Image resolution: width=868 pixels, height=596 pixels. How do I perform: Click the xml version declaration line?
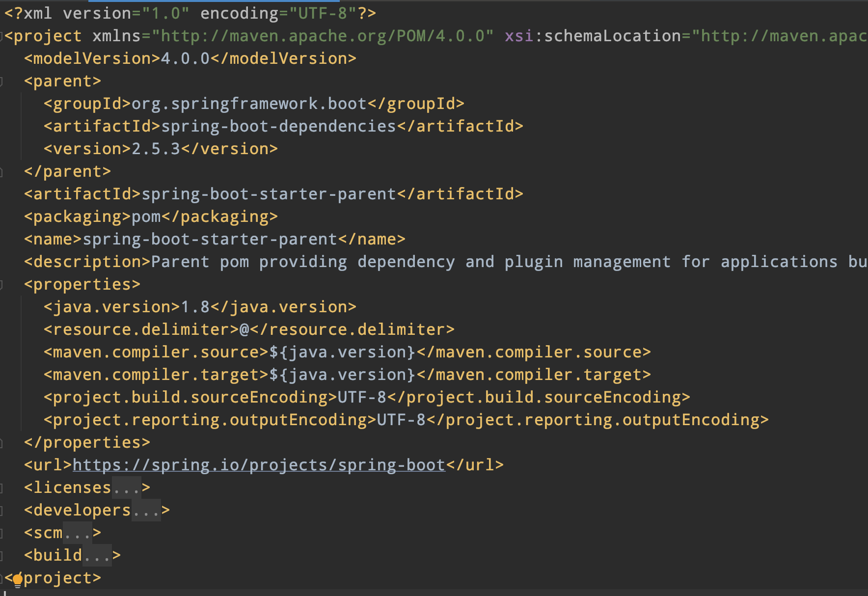point(190,13)
